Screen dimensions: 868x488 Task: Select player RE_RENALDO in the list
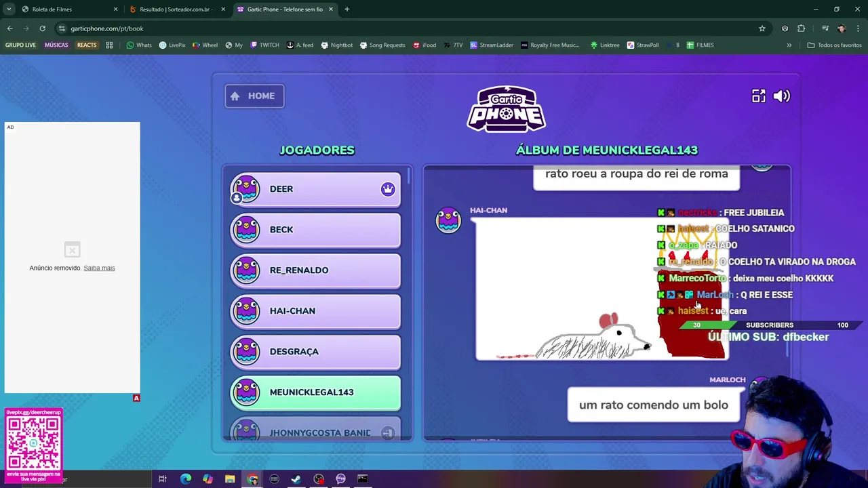pos(315,270)
